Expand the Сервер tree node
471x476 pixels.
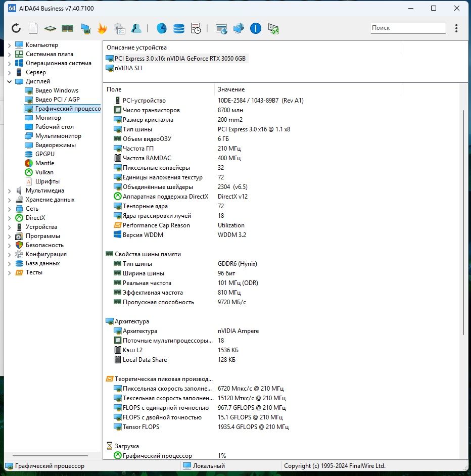[x=10, y=73]
